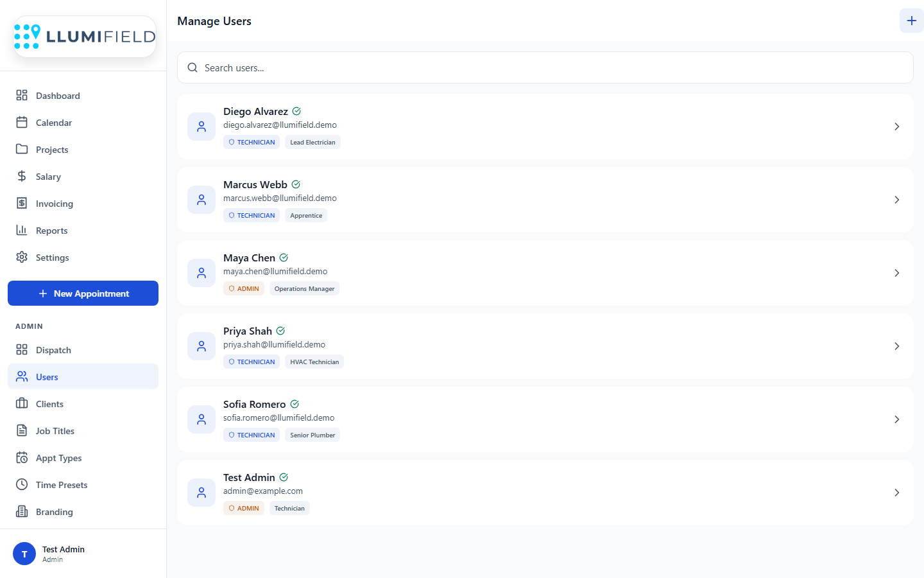Expand Maya Chen's row chevron

[897, 273]
